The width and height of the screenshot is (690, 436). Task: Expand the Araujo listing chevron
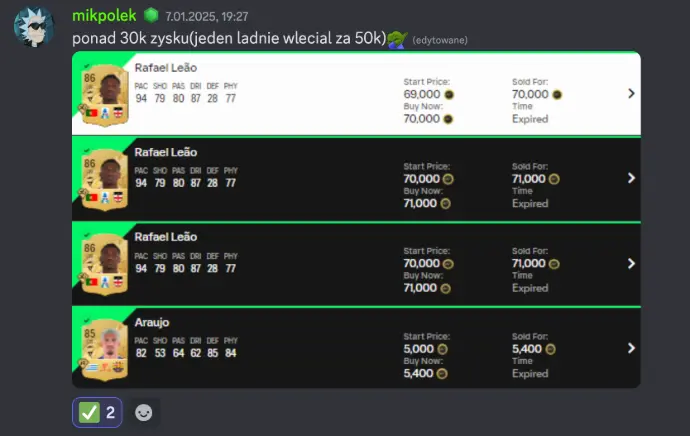(x=631, y=348)
